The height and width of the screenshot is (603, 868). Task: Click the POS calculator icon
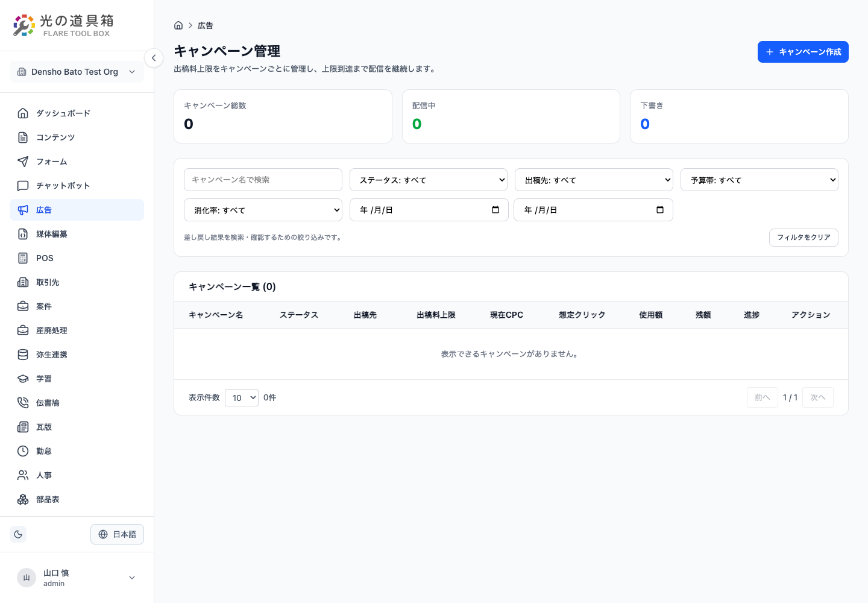point(23,258)
